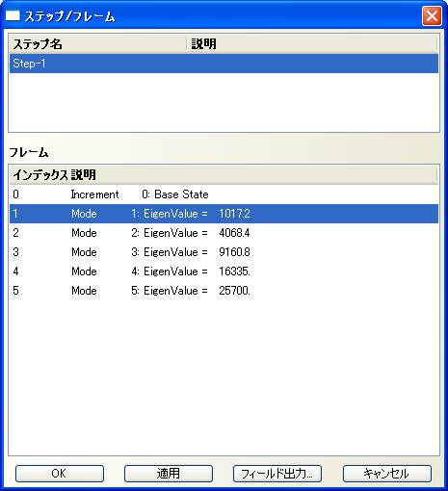Viewport: 448px width, 491px height.
Task: Click the column divider beside ステップ名
Action: (x=187, y=44)
